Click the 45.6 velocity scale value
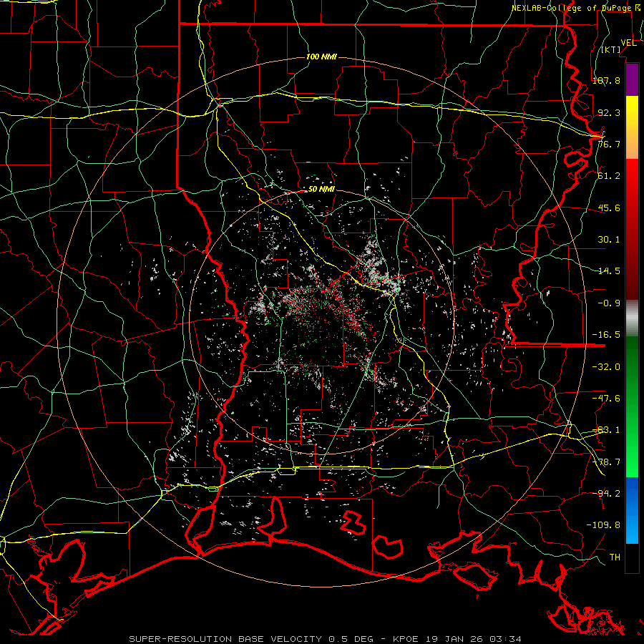 (609, 208)
